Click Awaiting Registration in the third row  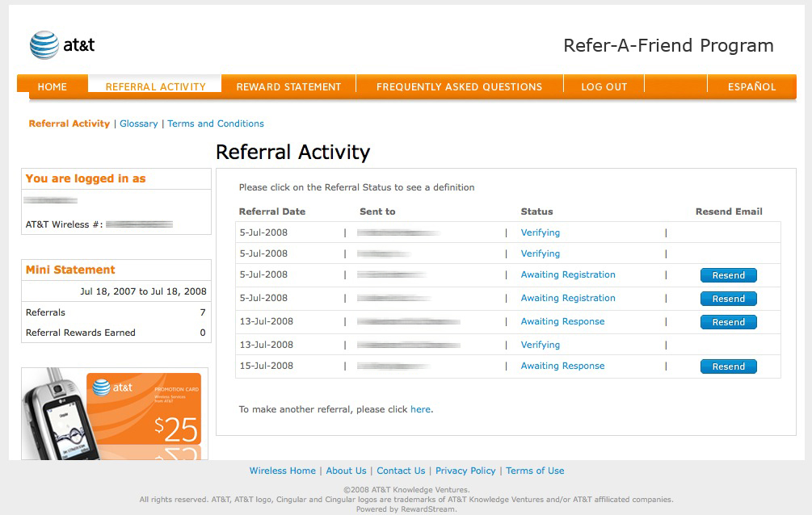(x=568, y=274)
